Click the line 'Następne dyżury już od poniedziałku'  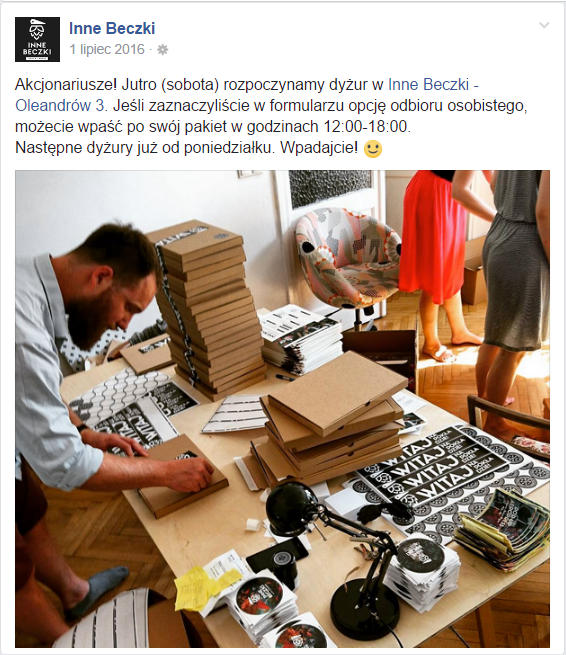pyautogui.click(x=144, y=147)
